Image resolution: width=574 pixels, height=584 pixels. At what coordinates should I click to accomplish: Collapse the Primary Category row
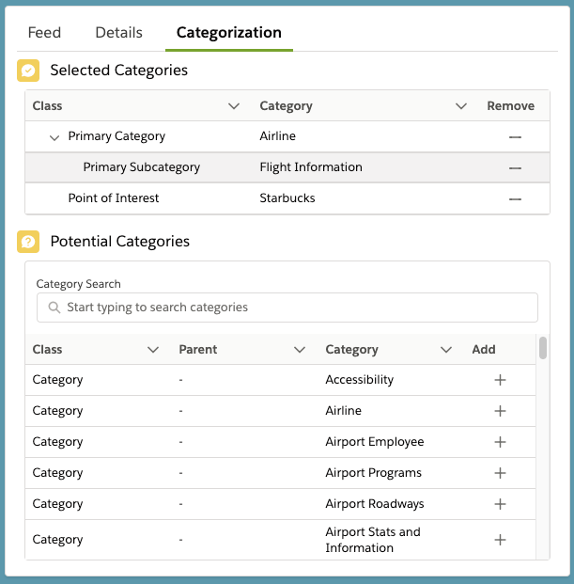(x=54, y=137)
